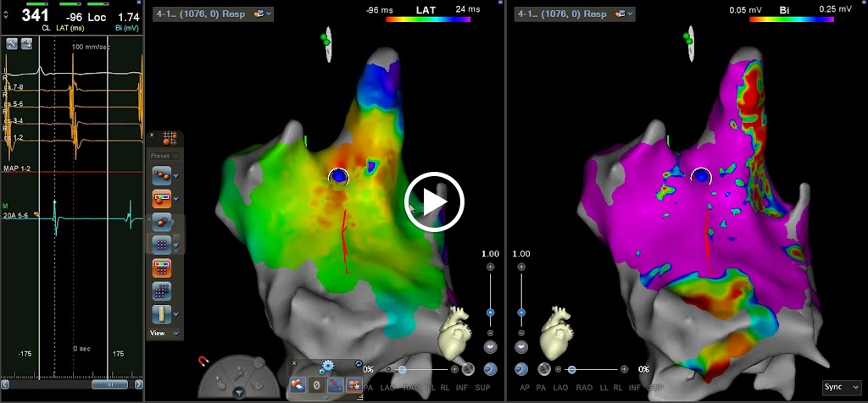Increase left map zoom with the plus button

coord(491,267)
